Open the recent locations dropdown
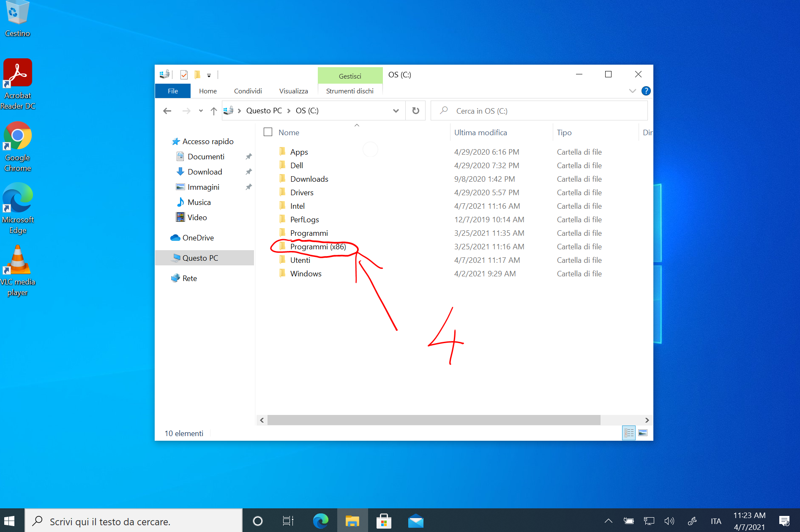800x532 pixels. 201,111
